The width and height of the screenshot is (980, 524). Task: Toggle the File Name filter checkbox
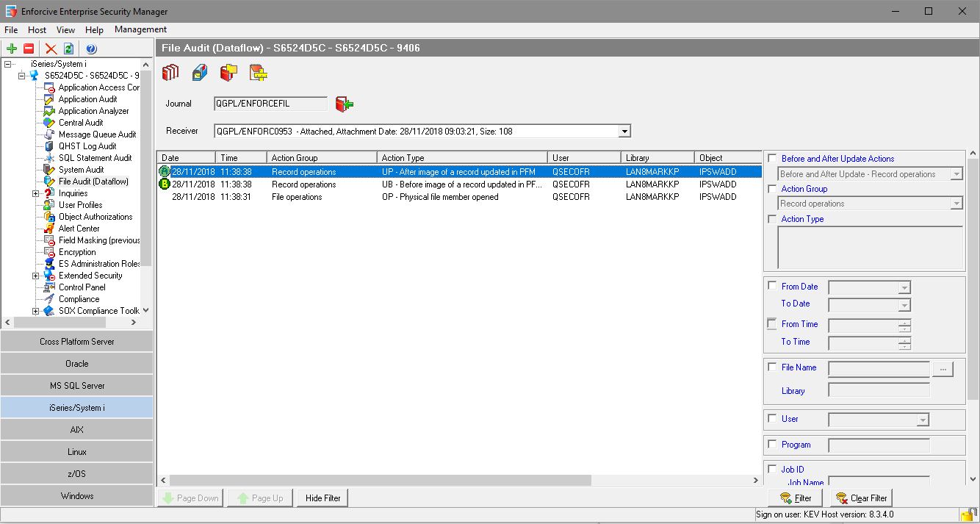[x=772, y=367]
